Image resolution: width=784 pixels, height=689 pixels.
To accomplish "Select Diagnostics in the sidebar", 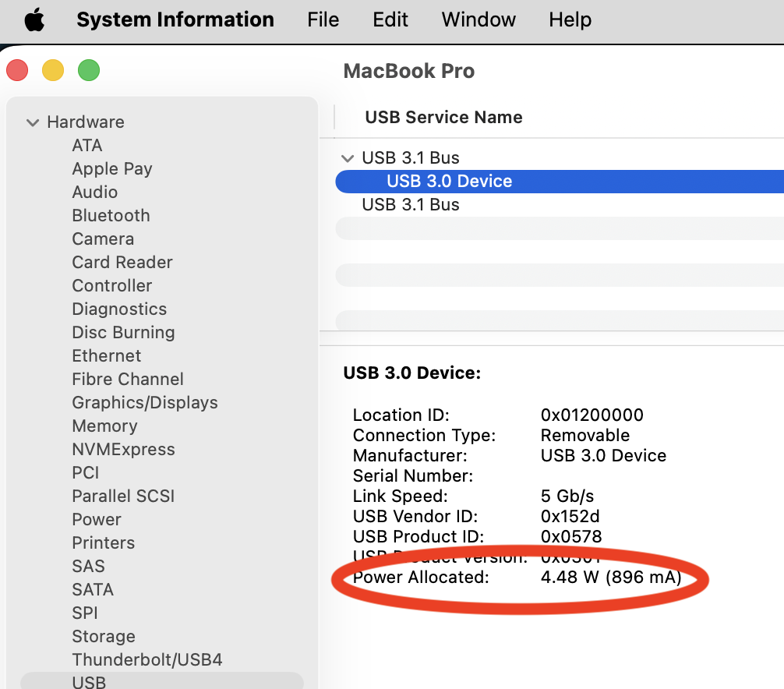I will (x=119, y=309).
